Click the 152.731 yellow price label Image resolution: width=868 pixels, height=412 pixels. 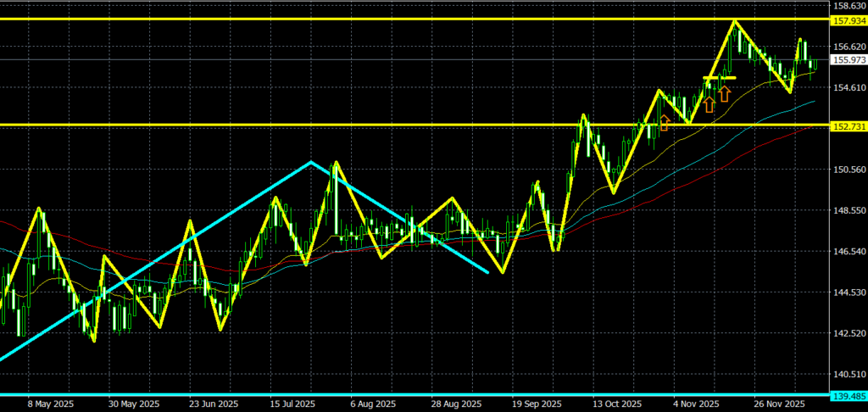click(x=848, y=125)
